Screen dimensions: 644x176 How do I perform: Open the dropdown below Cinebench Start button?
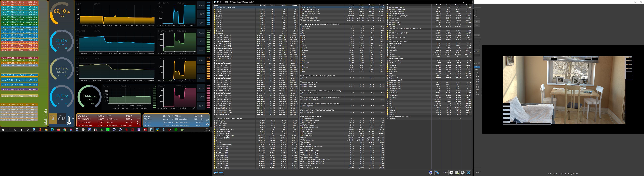[477, 35]
